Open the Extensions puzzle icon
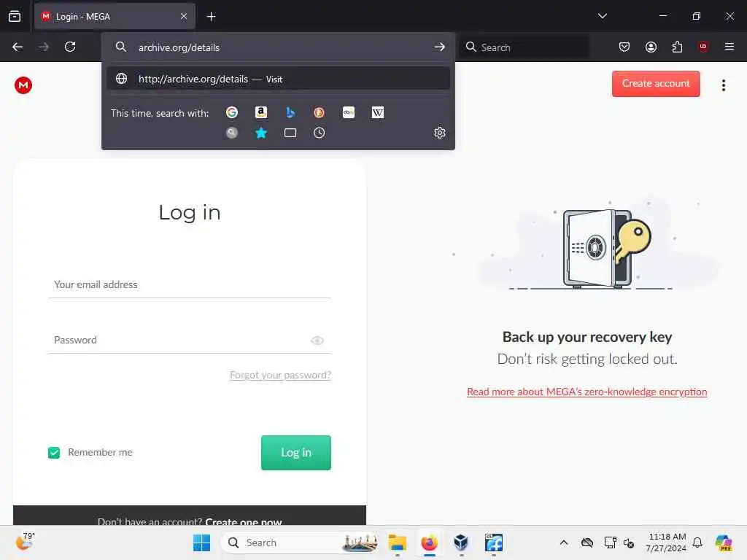Image resolution: width=747 pixels, height=560 pixels. [677, 47]
